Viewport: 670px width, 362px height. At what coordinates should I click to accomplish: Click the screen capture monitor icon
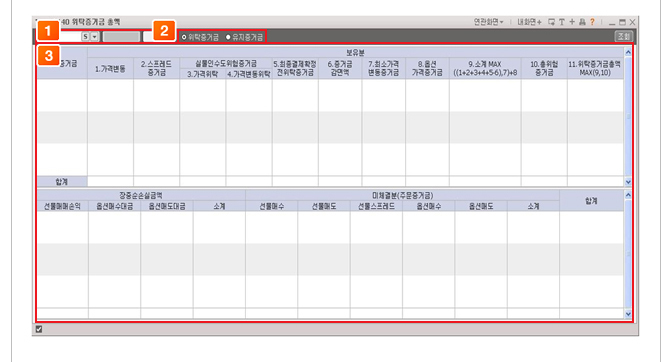(x=552, y=22)
